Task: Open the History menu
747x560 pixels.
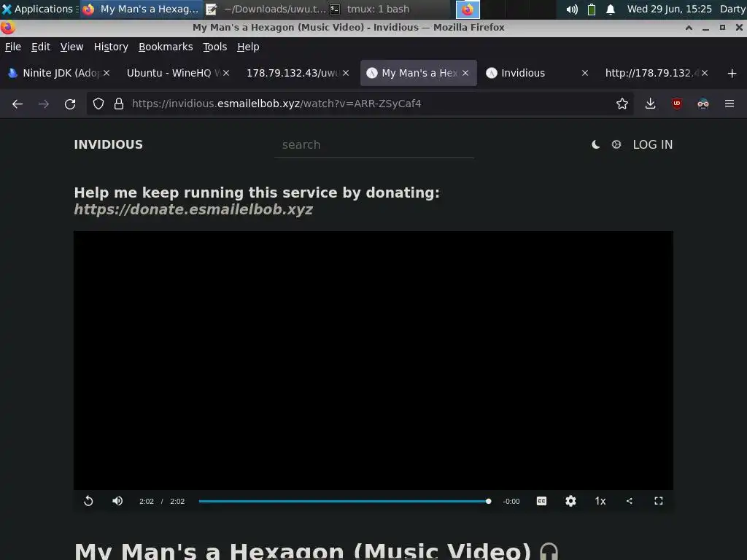Action: click(x=111, y=47)
